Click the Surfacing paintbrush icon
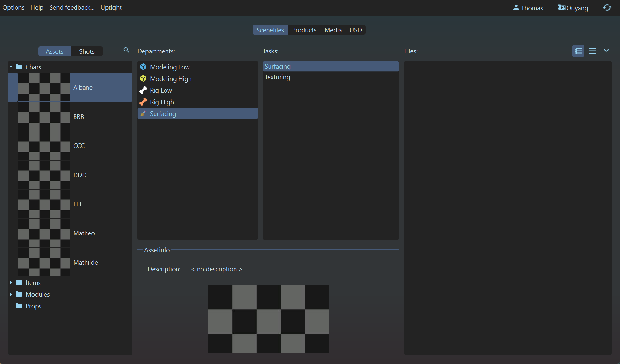Screen dimensions: 620x364 click(143, 114)
